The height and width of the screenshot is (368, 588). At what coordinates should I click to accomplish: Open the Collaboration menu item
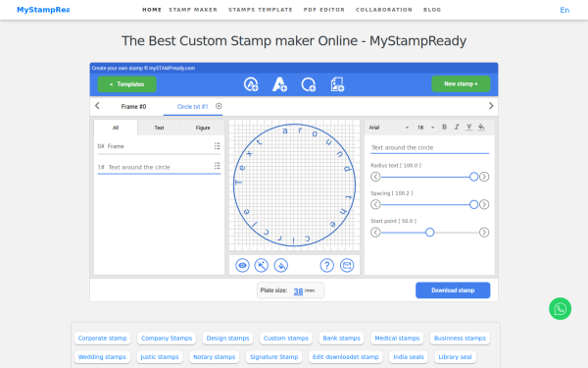pos(384,10)
